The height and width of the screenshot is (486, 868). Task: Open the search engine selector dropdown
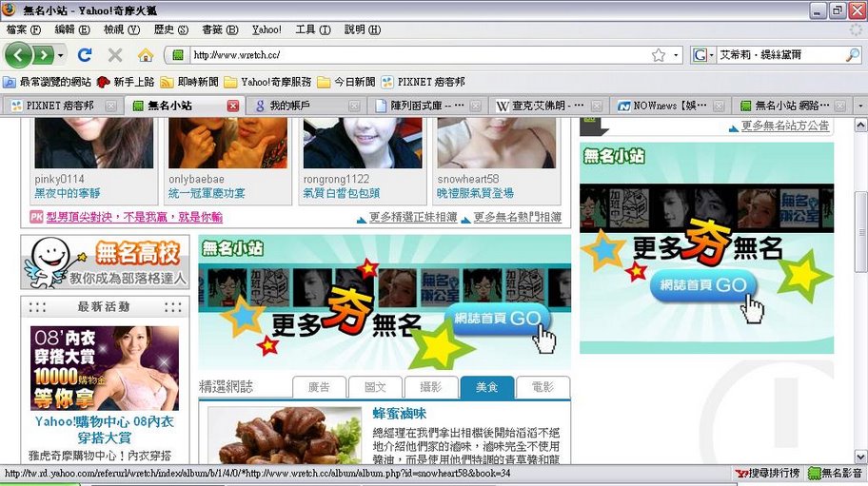(x=703, y=55)
